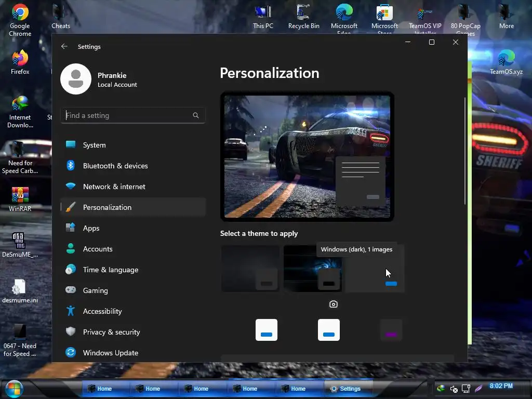Click the 'Select a theme to apply' heading
This screenshot has width=532, height=399.
259,233
